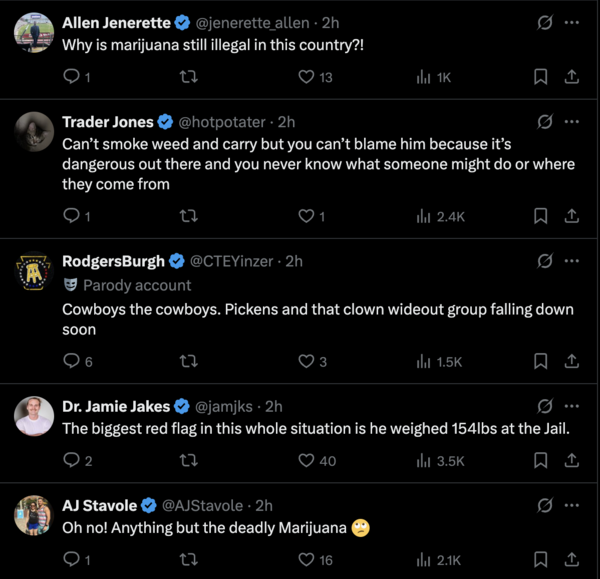Share AJ Stavole's post
600x579 pixels.
tap(572, 560)
